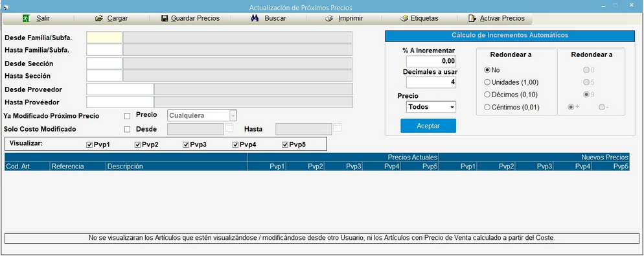Click the Nuevos Precios group header
Viewport: 644px width, 256px height.
[x=534, y=157]
